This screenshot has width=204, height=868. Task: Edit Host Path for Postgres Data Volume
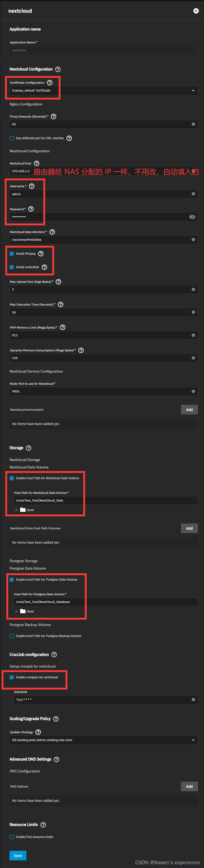tap(105, 602)
